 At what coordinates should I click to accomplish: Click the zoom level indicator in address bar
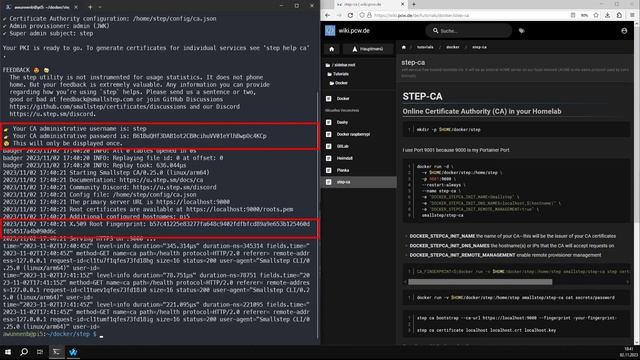click(x=584, y=15)
